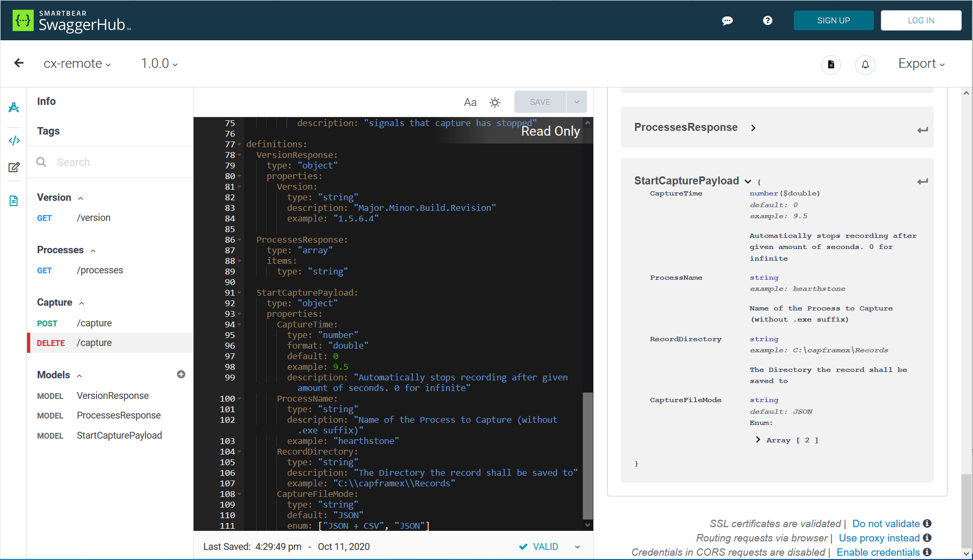Click the page scrollbar up arrow
Image resolution: width=973 pixels, height=560 pixels.
tap(966, 93)
